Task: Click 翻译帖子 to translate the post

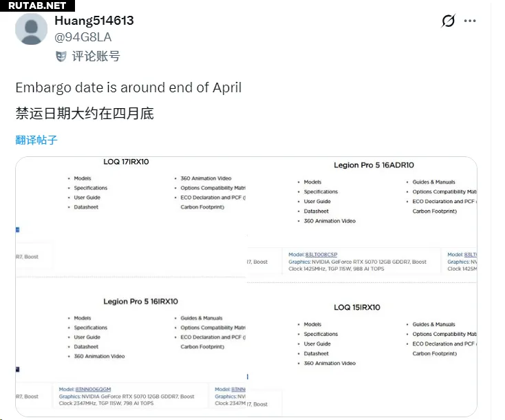Action: click(36, 140)
